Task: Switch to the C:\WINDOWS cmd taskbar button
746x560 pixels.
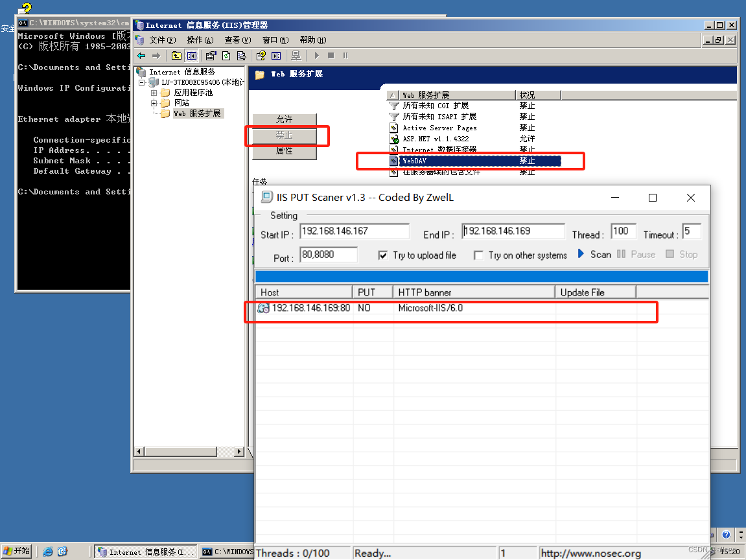Action: 226,552
